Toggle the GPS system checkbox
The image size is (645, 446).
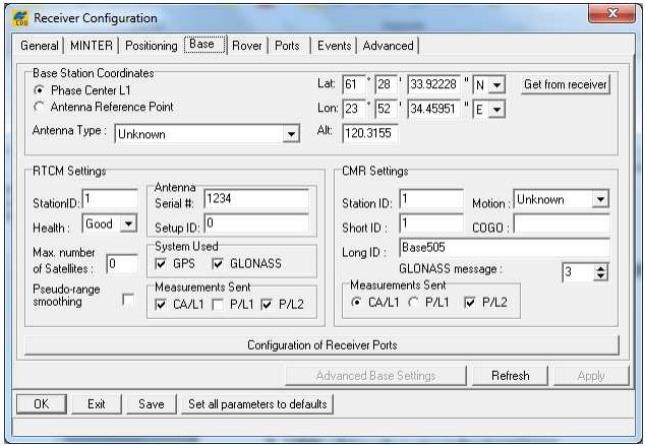point(160,264)
